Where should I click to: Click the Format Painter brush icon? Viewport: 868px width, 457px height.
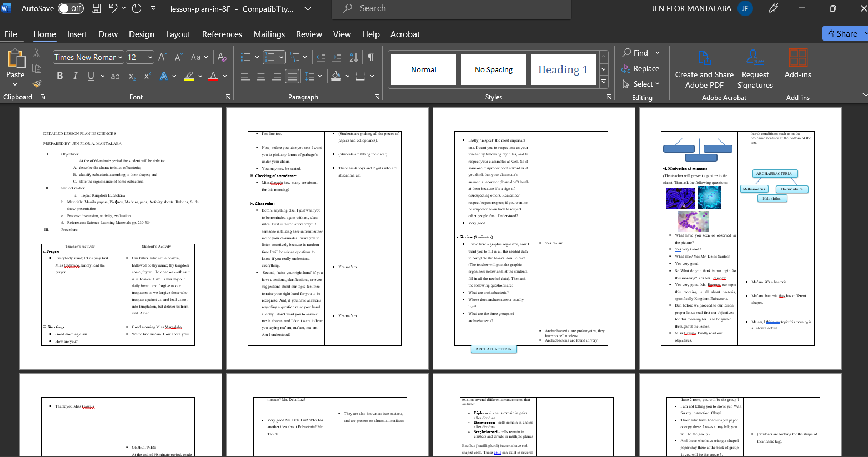tap(37, 84)
